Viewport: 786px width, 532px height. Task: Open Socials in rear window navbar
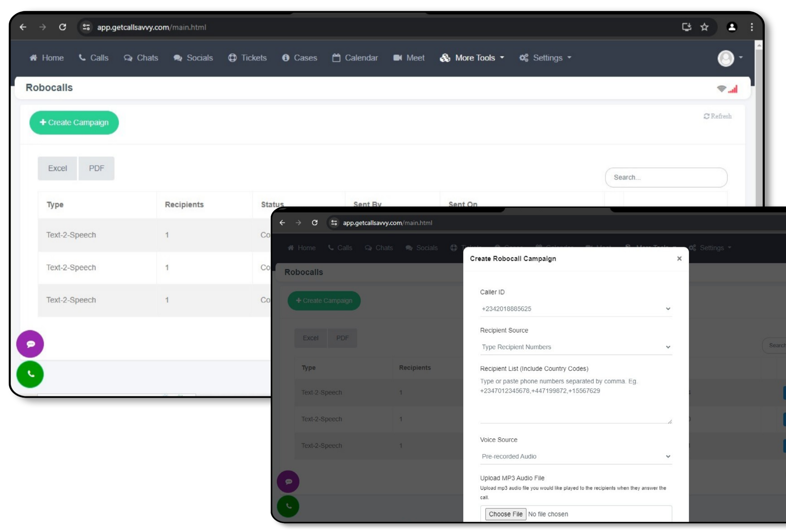point(193,58)
